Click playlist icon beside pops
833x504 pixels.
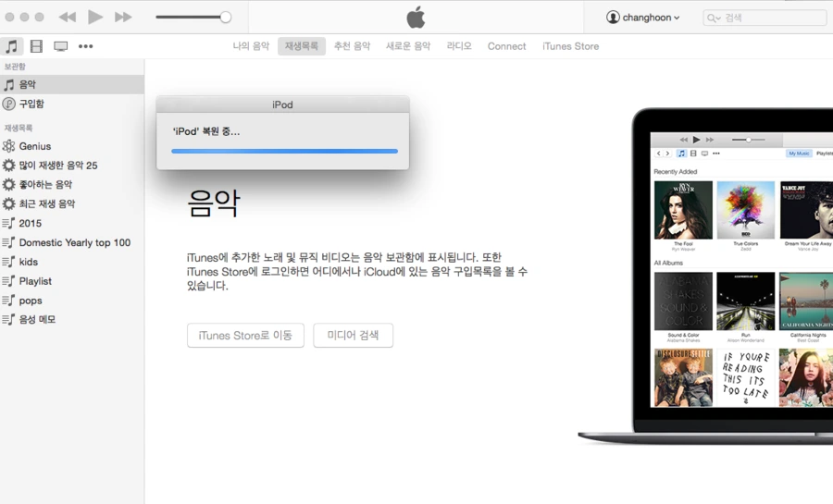tap(8, 301)
